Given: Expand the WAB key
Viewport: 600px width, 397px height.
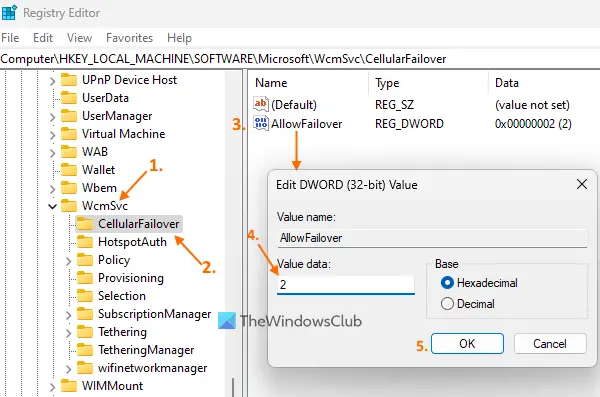Looking at the screenshot, I should pyautogui.click(x=52, y=153).
